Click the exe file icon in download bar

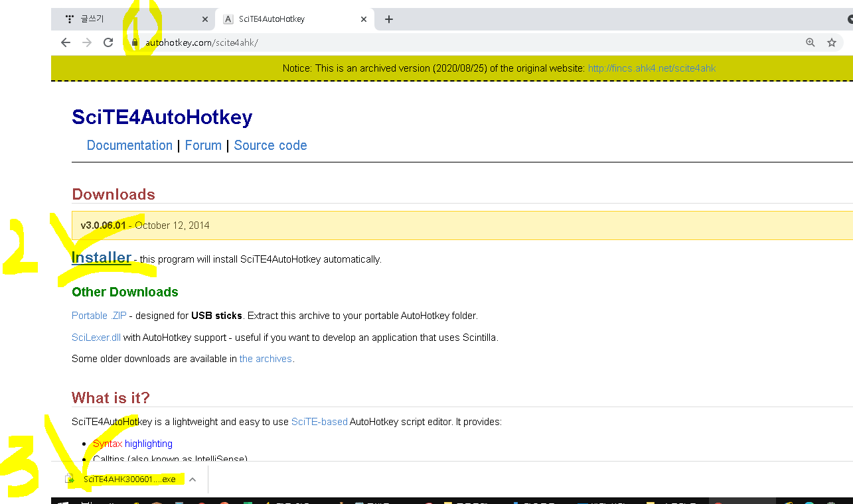[x=69, y=479]
